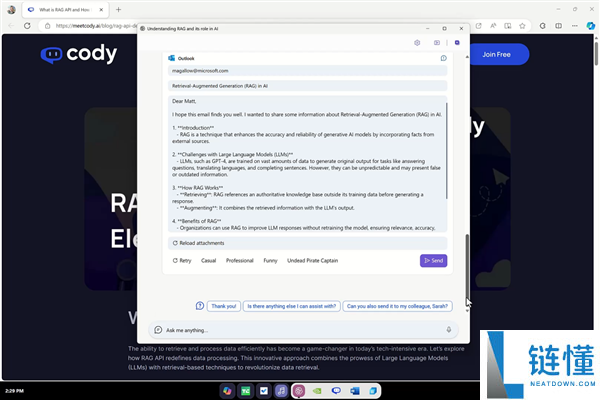Add page to favorites with star icon
Viewport: 600px width, 400px height.
click(x=522, y=26)
